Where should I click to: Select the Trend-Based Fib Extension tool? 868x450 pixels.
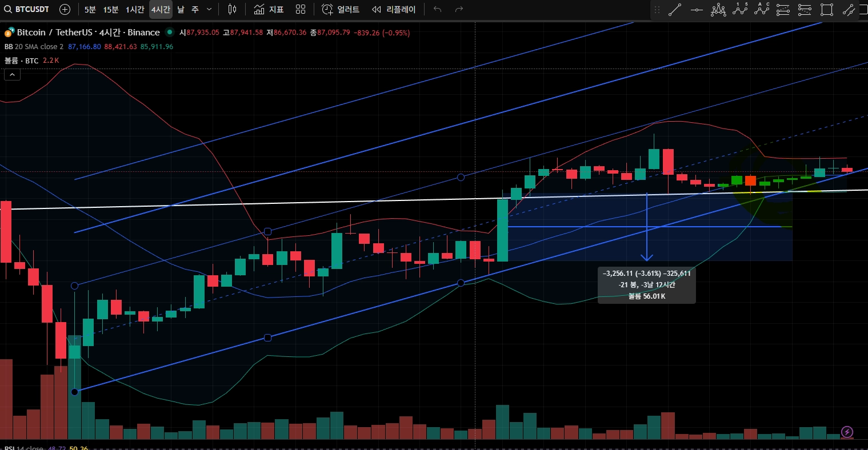coord(805,10)
